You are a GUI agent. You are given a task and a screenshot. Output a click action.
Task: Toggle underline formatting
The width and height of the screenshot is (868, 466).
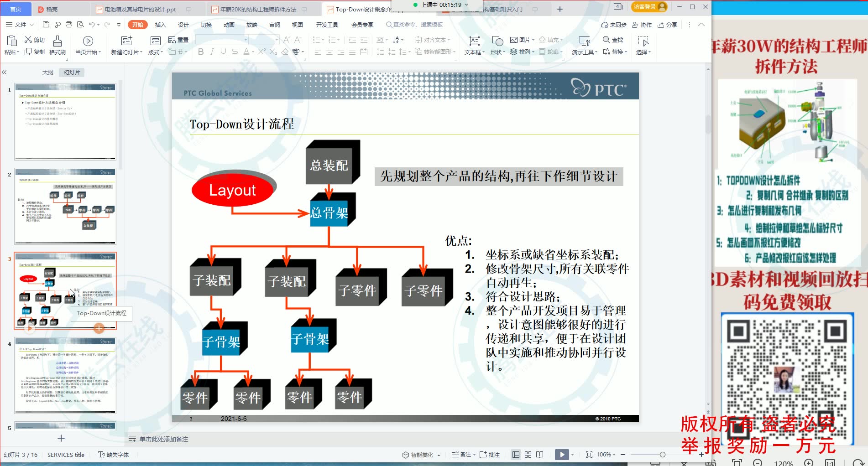click(x=223, y=52)
